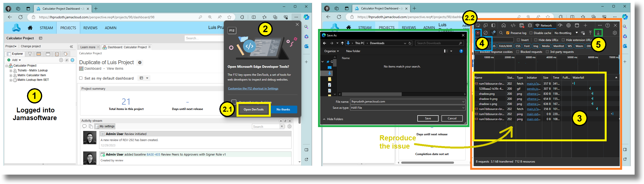Click the record network log button
644x184 pixels.
478,33
